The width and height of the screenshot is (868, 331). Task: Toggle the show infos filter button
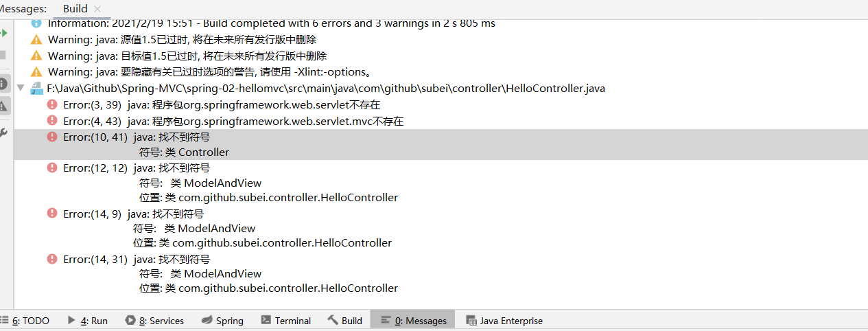pos(3,84)
